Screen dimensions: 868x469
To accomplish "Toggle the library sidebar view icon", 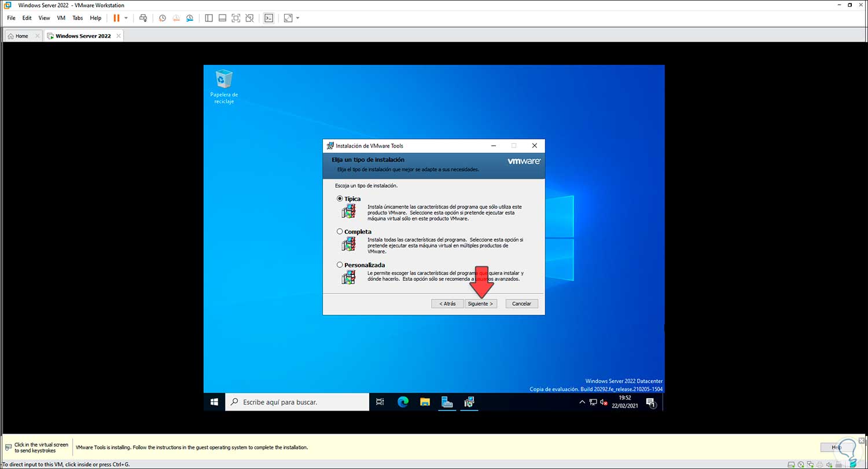I will pyautogui.click(x=209, y=18).
